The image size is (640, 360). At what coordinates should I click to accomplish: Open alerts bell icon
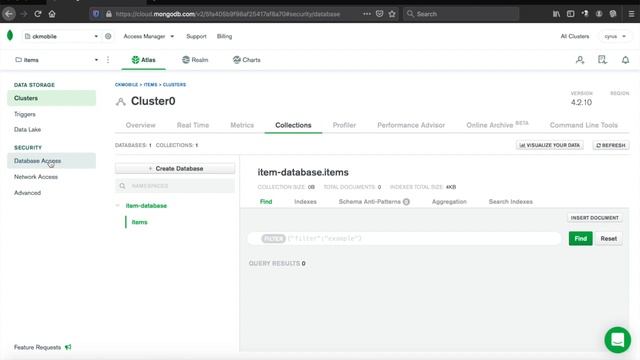pos(625,60)
